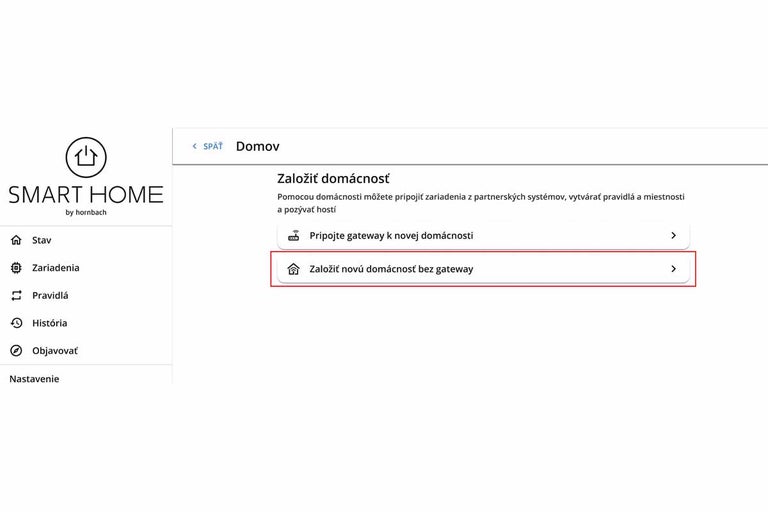The image size is (768, 512).
Task: Click the Smart Home power-house logo
Action: pyautogui.click(x=86, y=157)
